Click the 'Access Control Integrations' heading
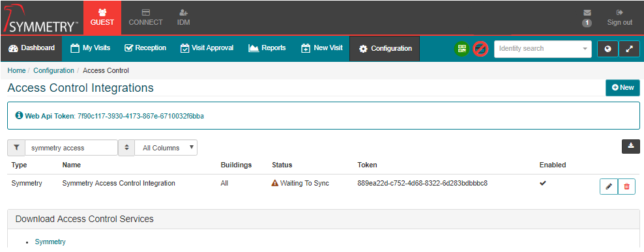Image resolution: width=644 pixels, height=252 pixels. tap(81, 88)
